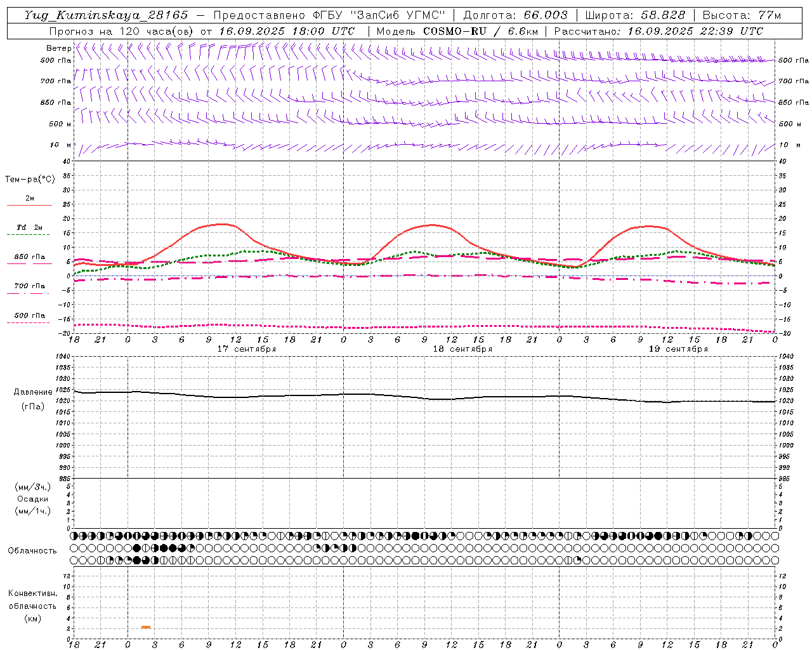Click the Осадки precipitation label

coord(33,499)
